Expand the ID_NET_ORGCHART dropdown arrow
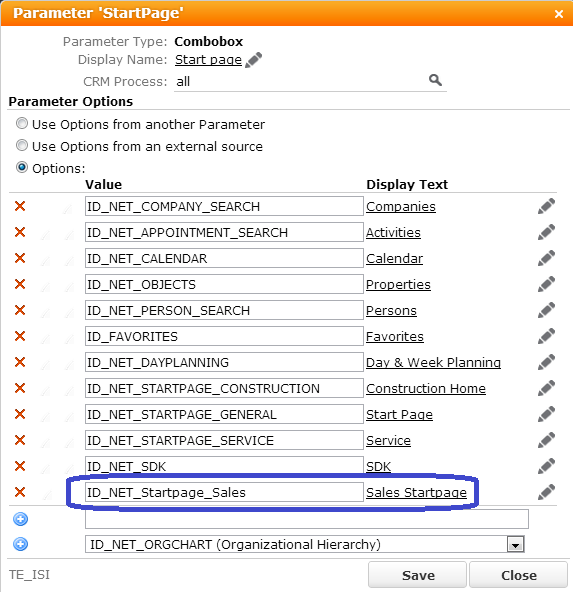Viewport: 573px width, 612px height. point(515,544)
